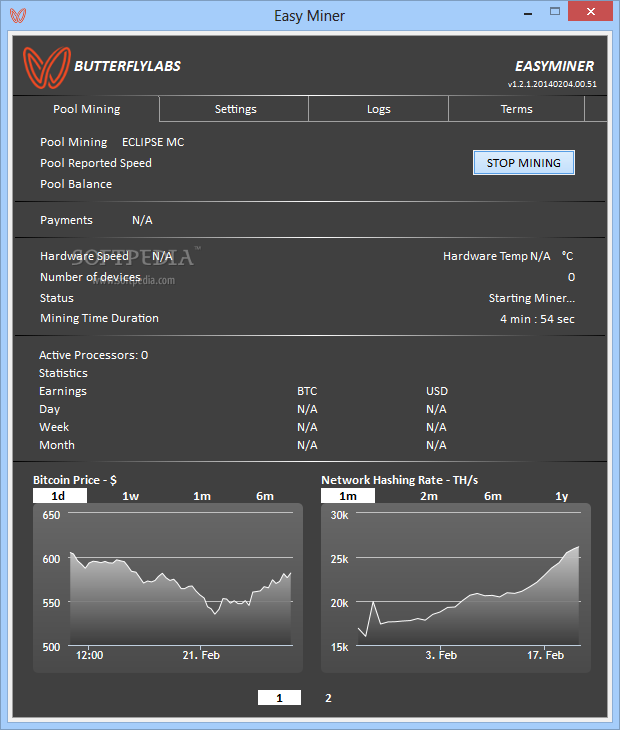Click the BTC earnings column header
The width and height of the screenshot is (620, 730).
307,391
